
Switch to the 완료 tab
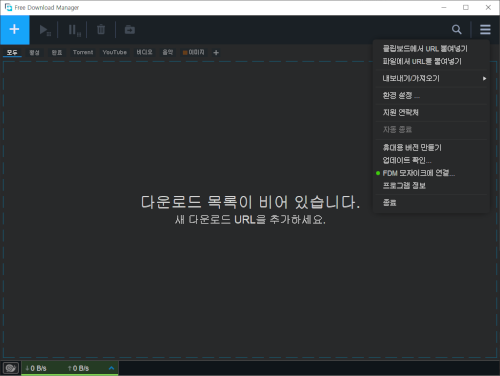pos(57,52)
